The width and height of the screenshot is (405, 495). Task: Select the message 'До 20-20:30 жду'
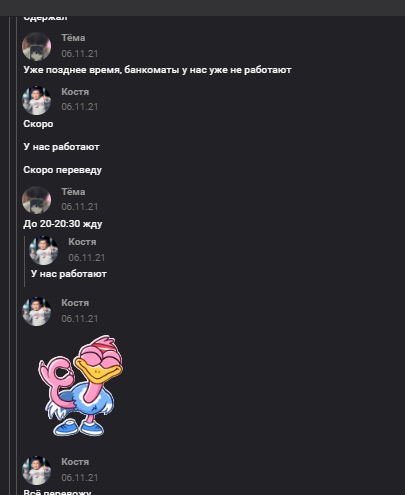pyautogui.click(x=63, y=224)
